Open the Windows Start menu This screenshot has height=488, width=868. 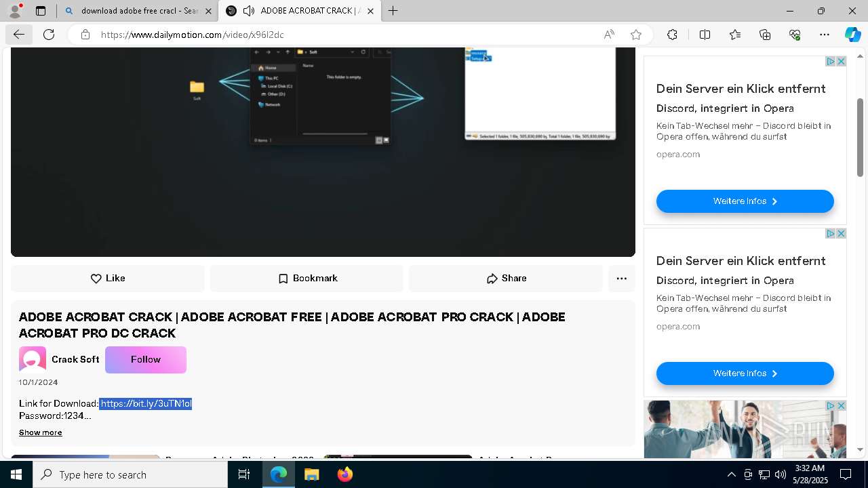click(16, 474)
